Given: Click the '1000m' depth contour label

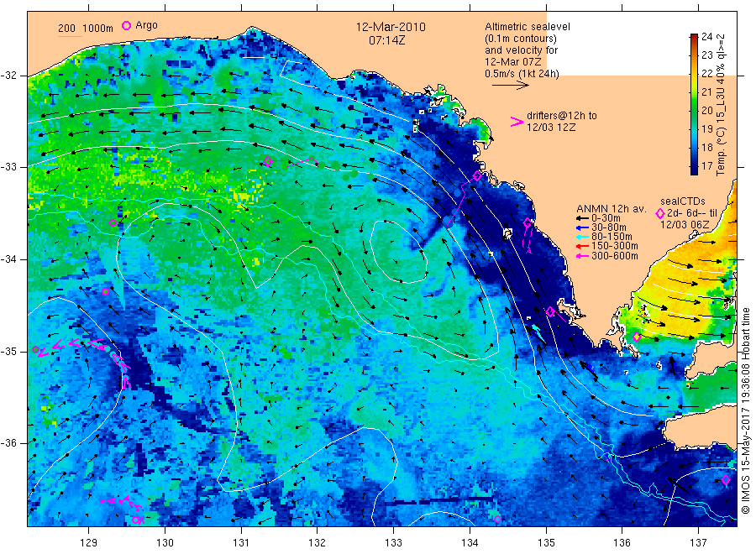Looking at the screenshot, I should (x=98, y=29).
